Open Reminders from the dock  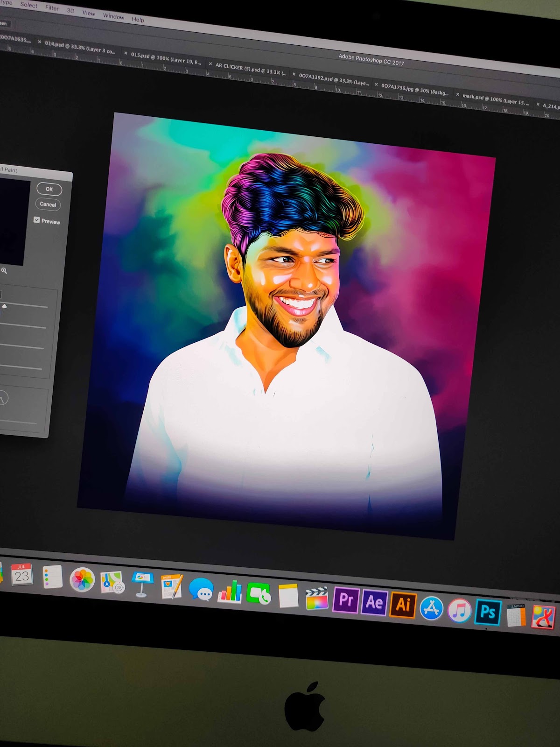click(52, 577)
